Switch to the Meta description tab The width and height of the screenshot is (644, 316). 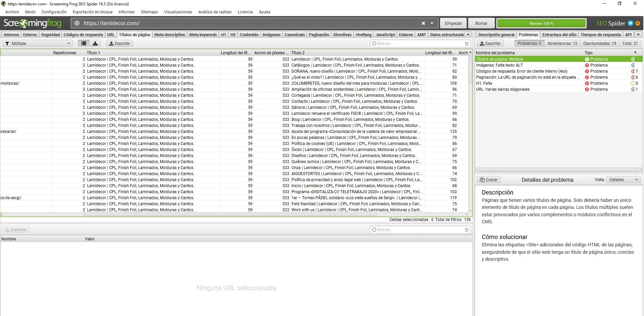170,34
